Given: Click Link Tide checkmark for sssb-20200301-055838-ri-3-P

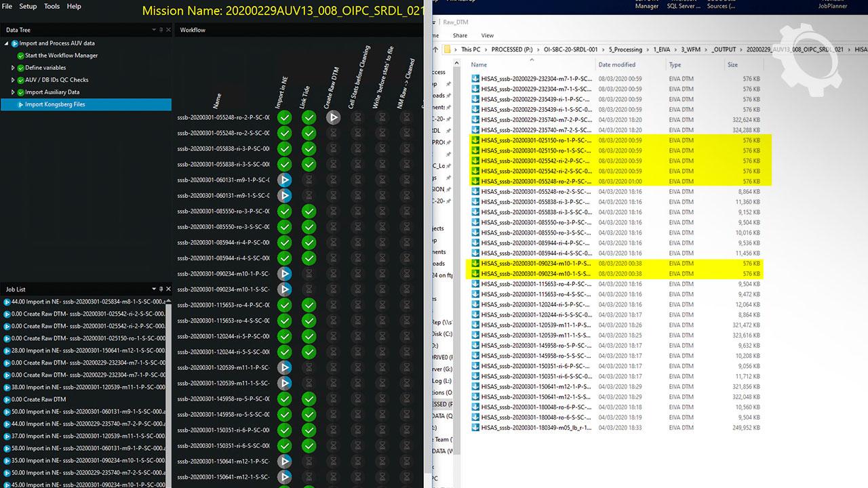Looking at the screenshot, I should 309,148.
